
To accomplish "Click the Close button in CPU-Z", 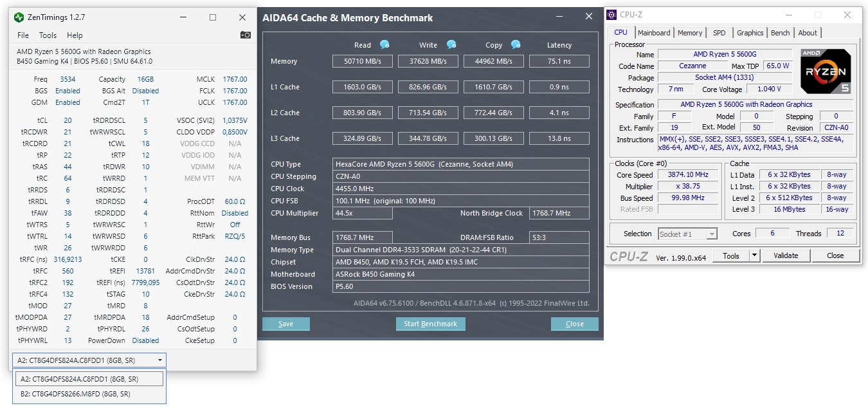I will coord(835,255).
